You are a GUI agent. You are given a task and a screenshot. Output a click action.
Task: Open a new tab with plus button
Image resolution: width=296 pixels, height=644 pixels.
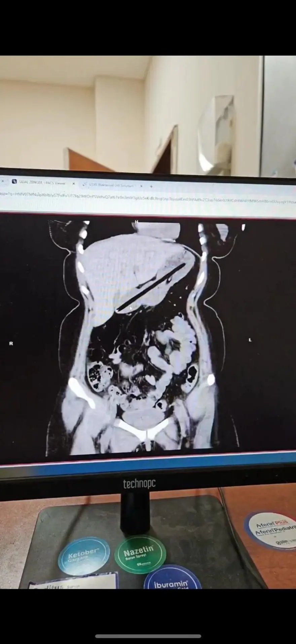click(x=151, y=186)
